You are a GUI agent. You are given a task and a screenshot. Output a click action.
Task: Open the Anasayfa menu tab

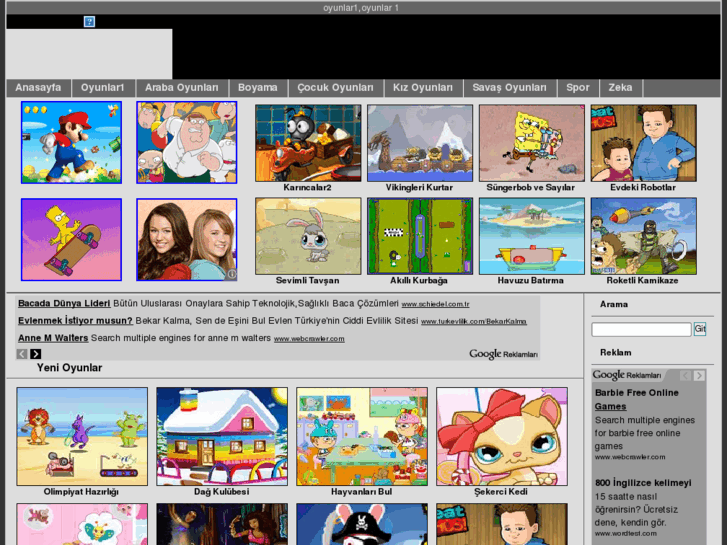tap(38, 88)
